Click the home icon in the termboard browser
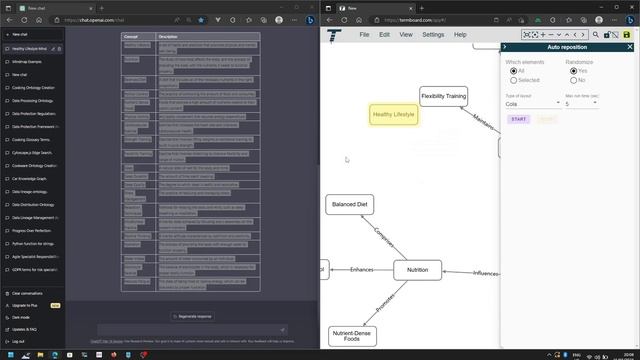The height and width of the screenshot is (360, 640). [359, 20]
